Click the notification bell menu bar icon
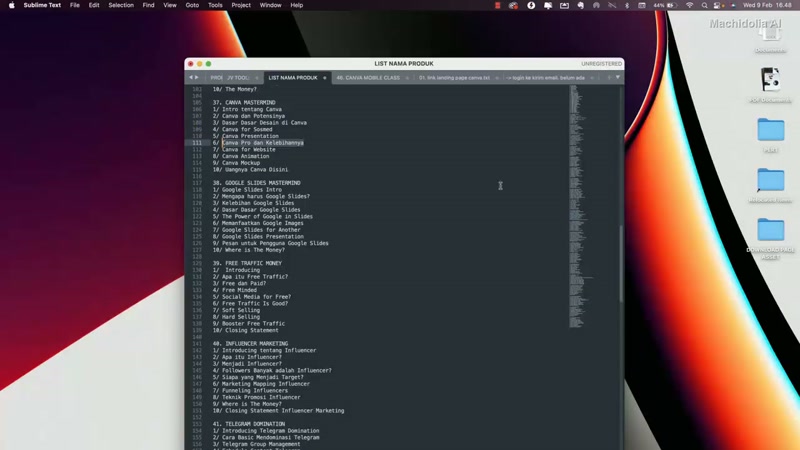The width and height of the screenshot is (800, 450). (547, 5)
